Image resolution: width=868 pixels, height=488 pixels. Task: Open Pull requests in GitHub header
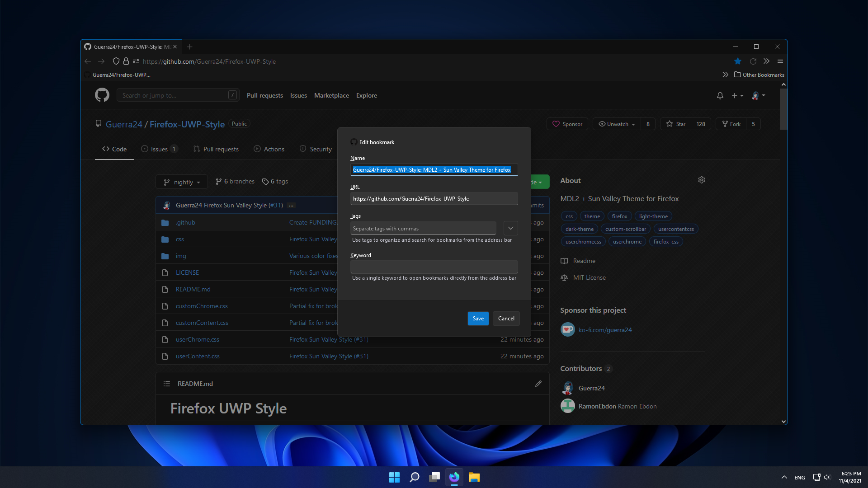[x=265, y=95]
